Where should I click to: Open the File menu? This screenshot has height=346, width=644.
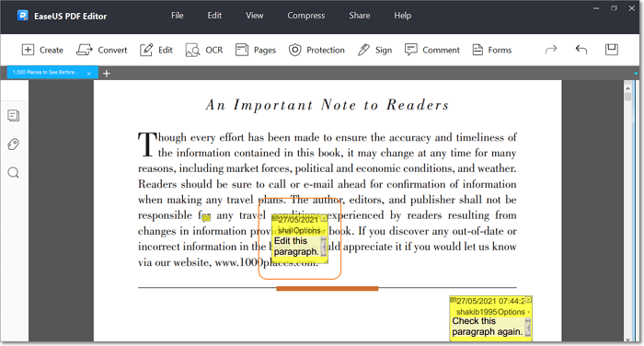177,16
